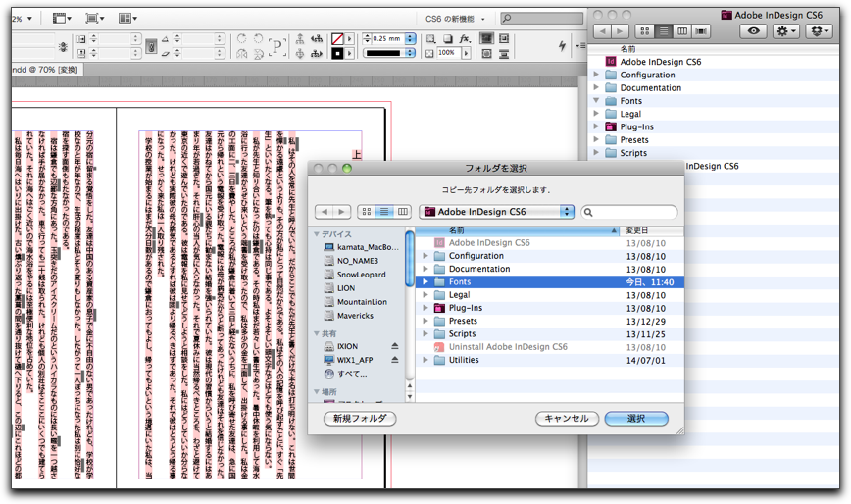Expand Fonts folder in dialog list
Screen dimensions: 851x504
click(x=425, y=281)
